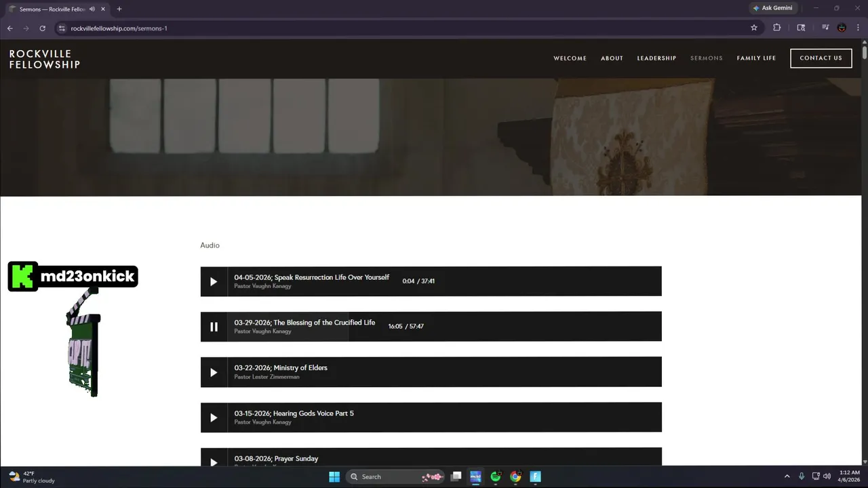Open the Google Lens search icon

(x=801, y=28)
